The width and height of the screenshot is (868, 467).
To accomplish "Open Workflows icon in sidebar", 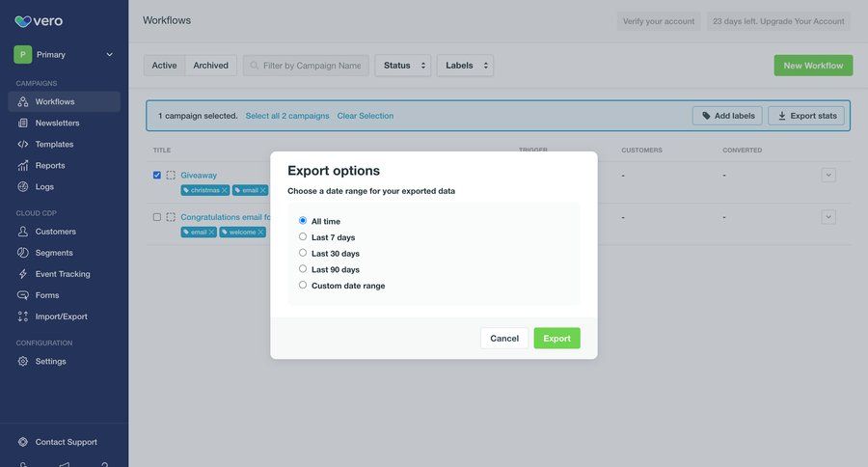I will [23, 102].
